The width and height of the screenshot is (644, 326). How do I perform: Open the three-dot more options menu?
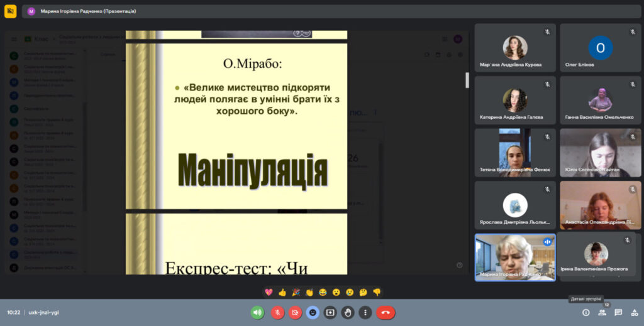pos(365,312)
